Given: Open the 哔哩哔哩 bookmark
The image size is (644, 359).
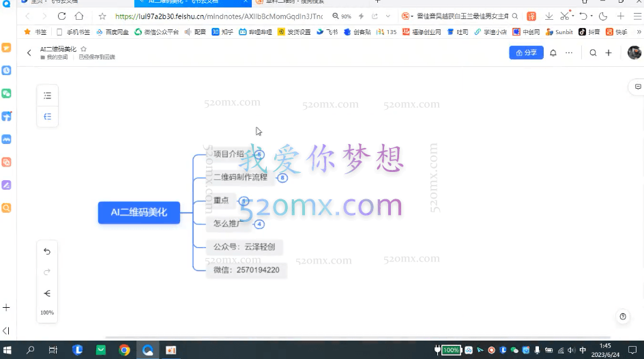Looking at the screenshot, I should point(255,31).
